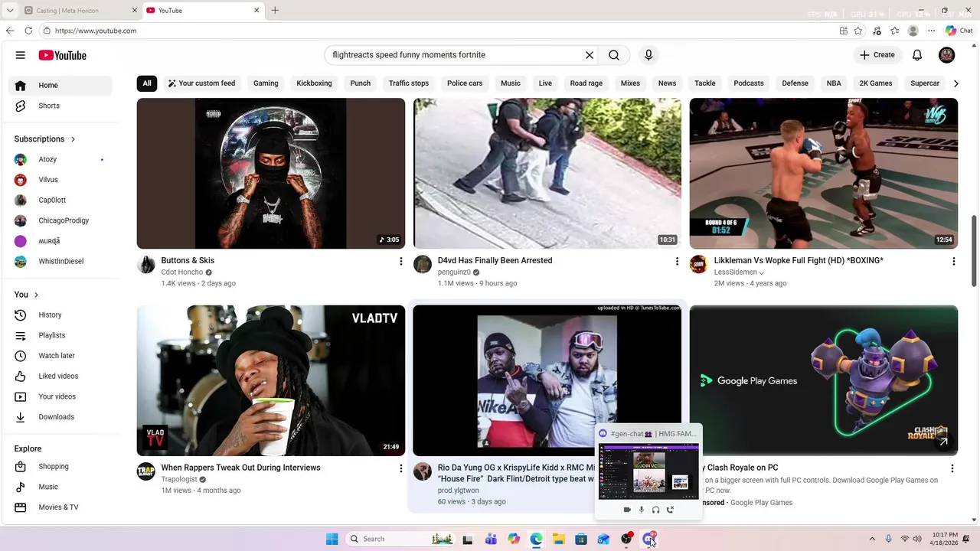The height and width of the screenshot is (551, 980).
Task: Open History in the sidebar
Action: 58,315
